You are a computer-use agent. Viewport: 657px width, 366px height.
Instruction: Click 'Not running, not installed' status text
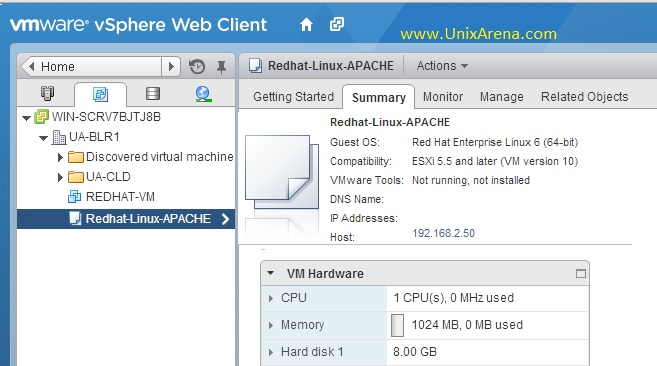coord(471,180)
